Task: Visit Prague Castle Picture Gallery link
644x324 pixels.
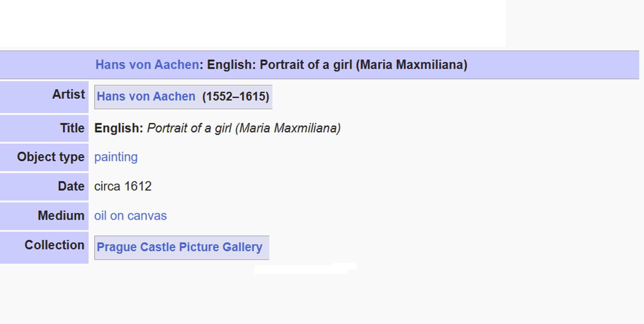Action: pyautogui.click(x=179, y=247)
